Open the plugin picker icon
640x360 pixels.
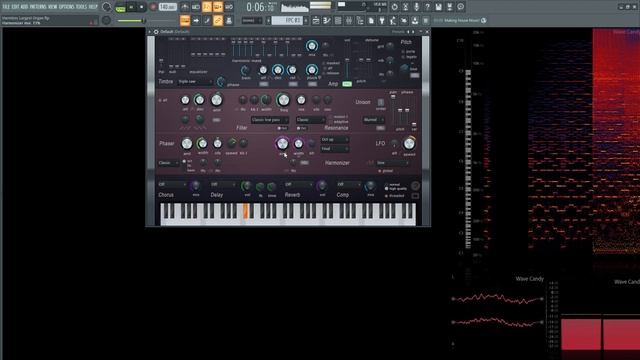(382, 20)
